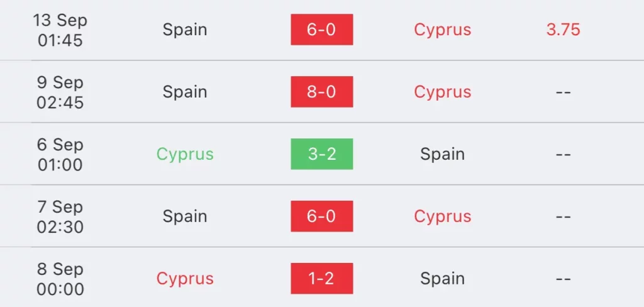Screen dimensions: 644x307
Task: Select Spain in the 8 Sep match
Action: click(x=442, y=278)
